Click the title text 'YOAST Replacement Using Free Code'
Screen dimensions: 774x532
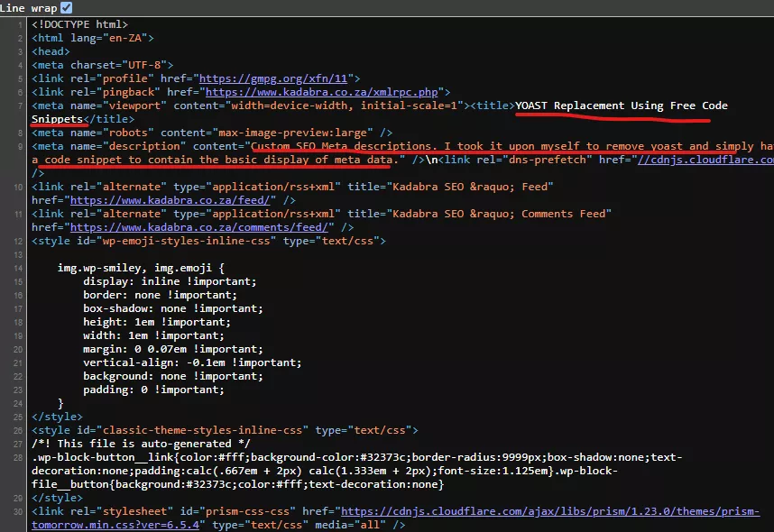(622, 105)
